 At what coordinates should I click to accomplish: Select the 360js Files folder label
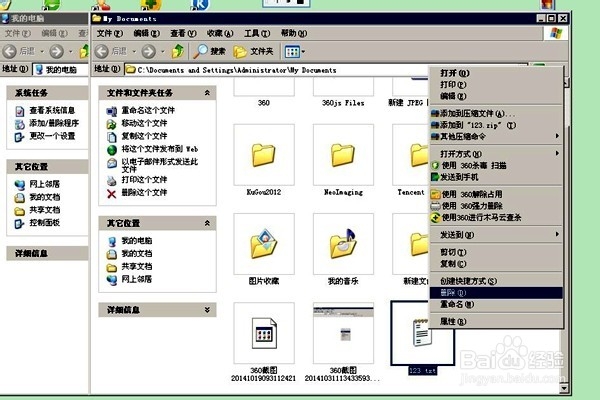(343, 103)
